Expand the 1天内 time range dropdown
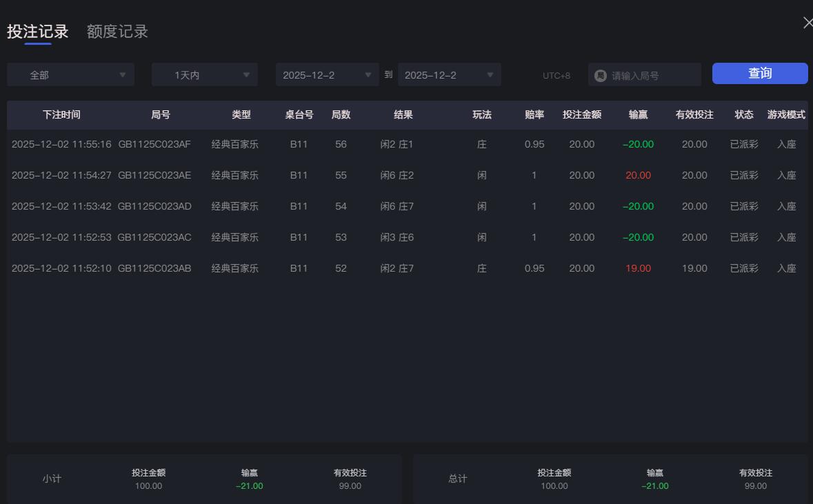813x504 pixels. (203, 74)
